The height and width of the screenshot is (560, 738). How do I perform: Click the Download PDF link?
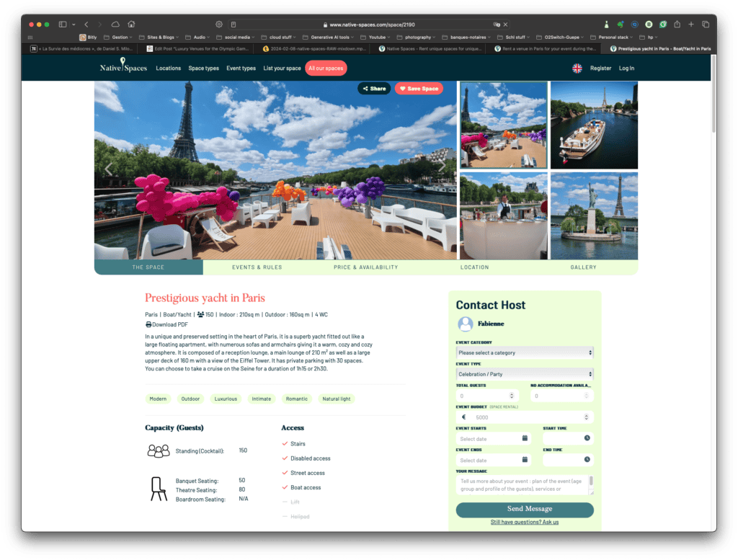tap(166, 325)
